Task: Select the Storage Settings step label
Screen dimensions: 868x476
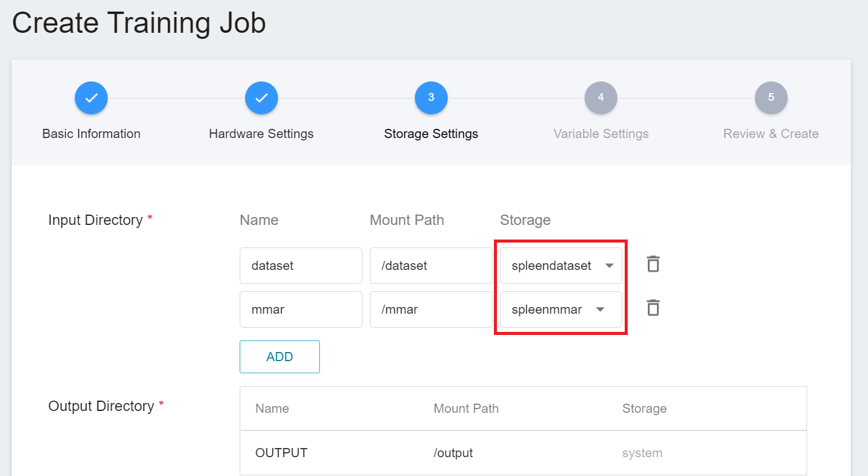Action: 431,134
